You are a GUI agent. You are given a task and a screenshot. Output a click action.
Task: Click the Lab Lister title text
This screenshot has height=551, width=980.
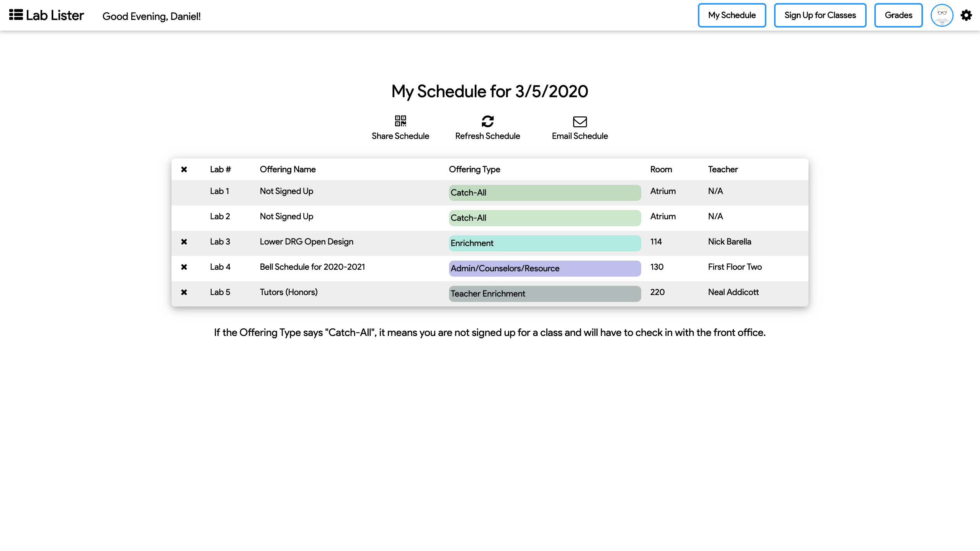(x=55, y=15)
